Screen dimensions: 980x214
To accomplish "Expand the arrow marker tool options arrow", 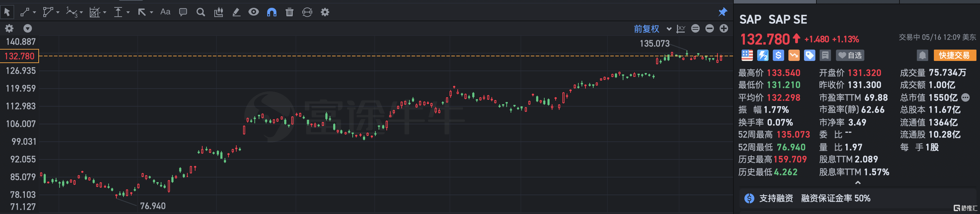I will [152, 12].
